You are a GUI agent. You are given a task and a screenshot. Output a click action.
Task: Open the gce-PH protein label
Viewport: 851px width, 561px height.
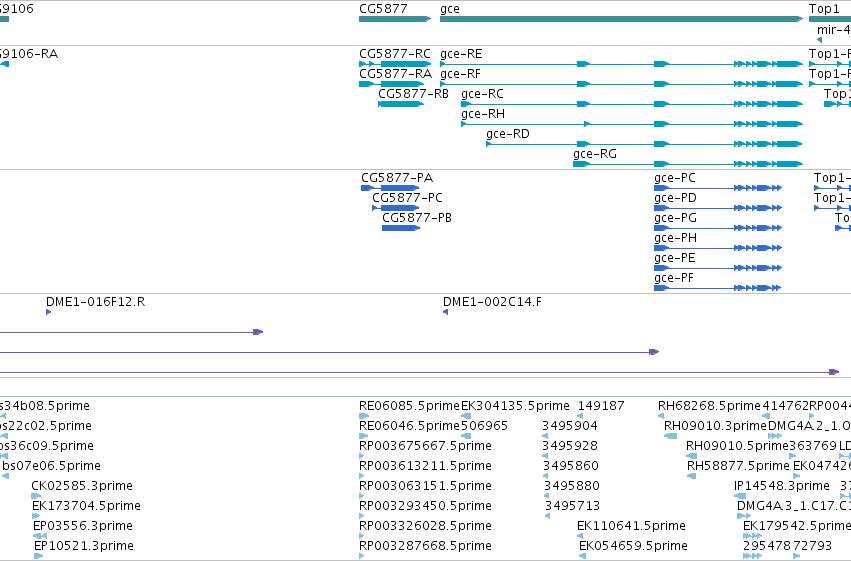(x=675, y=238)
